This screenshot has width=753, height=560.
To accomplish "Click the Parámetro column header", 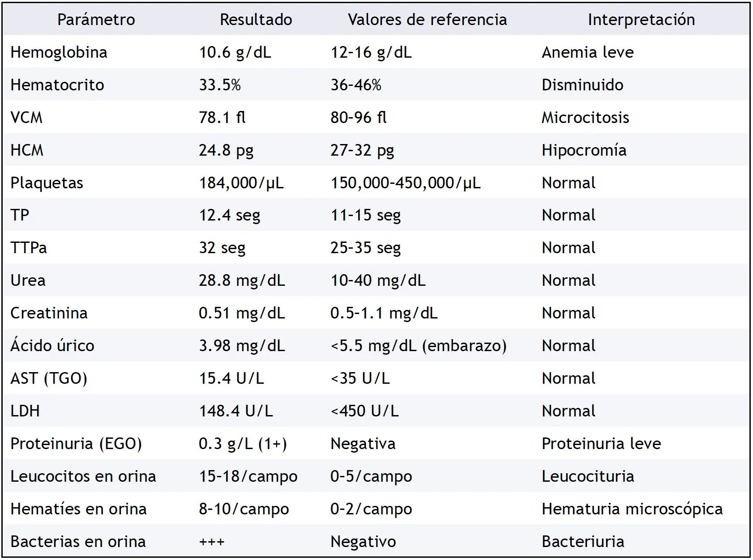I will (x=96, y=20).
